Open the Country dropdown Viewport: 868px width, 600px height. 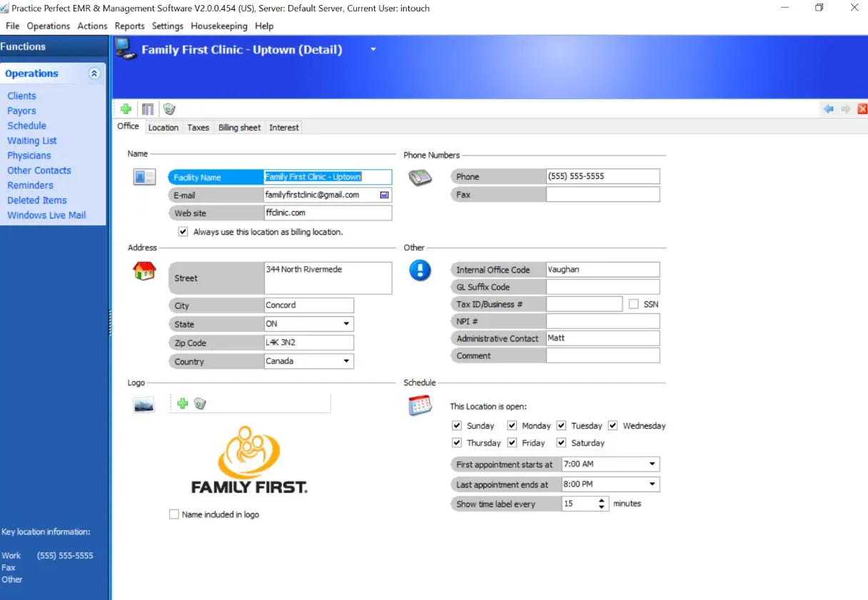point(347,361)
